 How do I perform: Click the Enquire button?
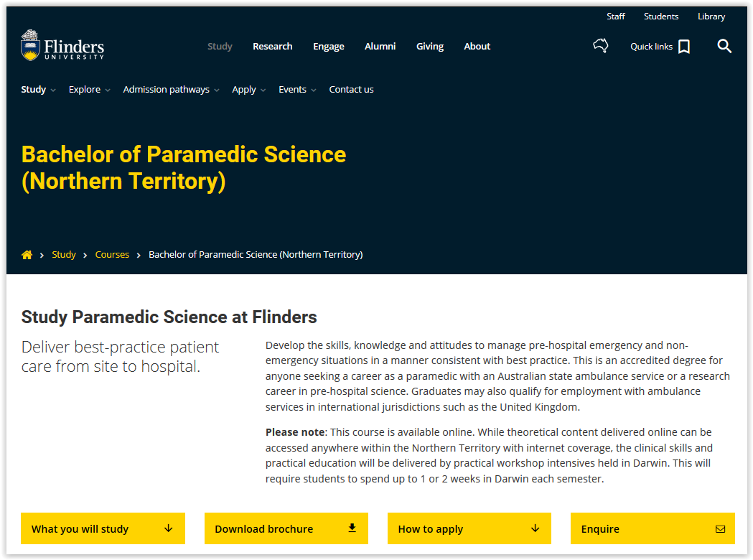tap(653, 528)
